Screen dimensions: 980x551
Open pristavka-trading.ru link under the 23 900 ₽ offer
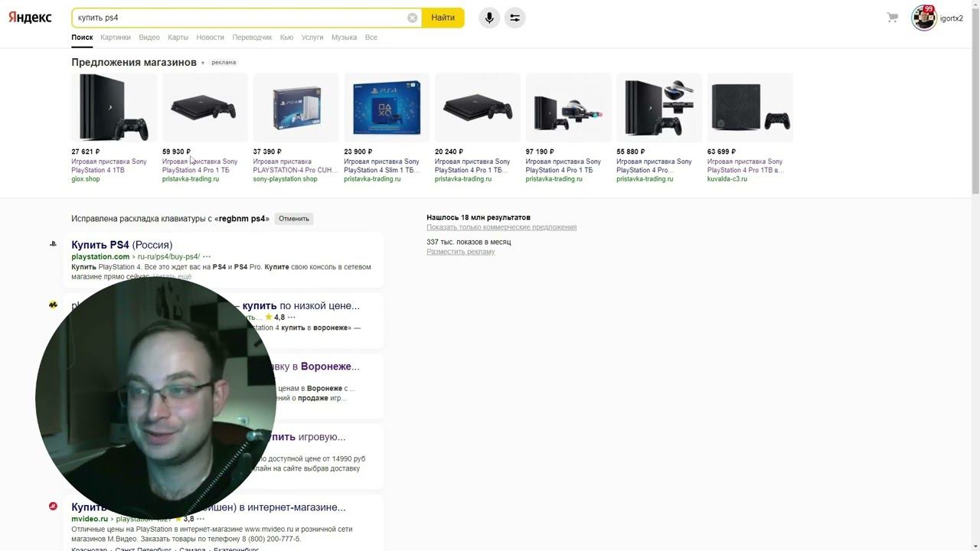pyautogui.click(x=372, y=179)
